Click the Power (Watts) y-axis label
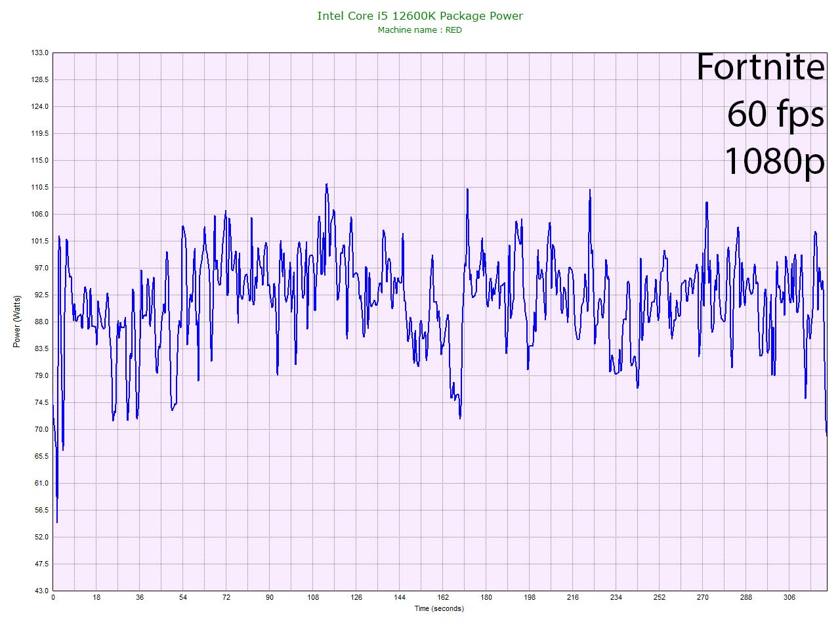Viewport: 840px width, 630px height. (18, 322)
